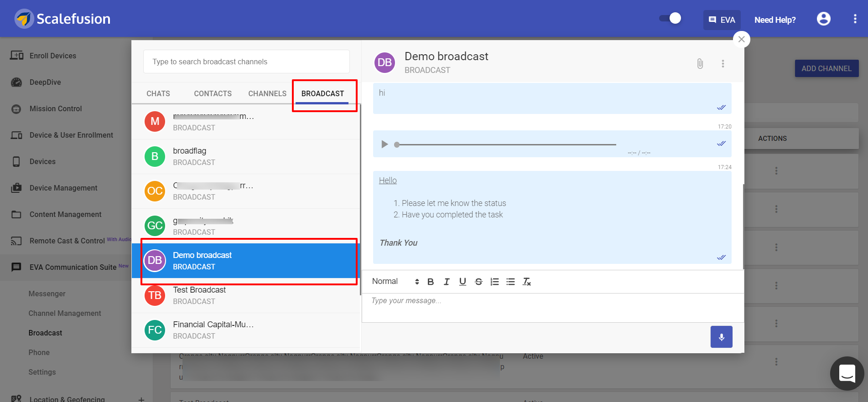The height and width of the screenshot is (402, 868).
Task: Click the DeepDive gauge icon
Action: click(16, 82)
